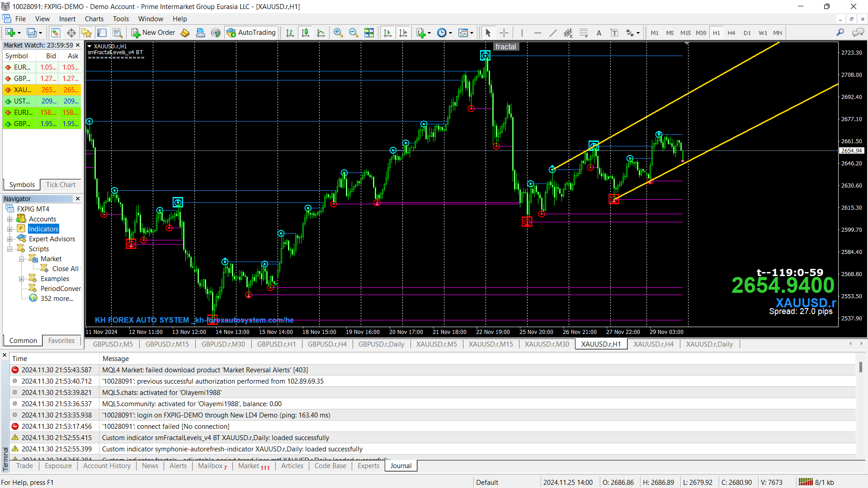The image size is (868, 488).
Task: Select the crosshair tool
Action: (504, 33)
